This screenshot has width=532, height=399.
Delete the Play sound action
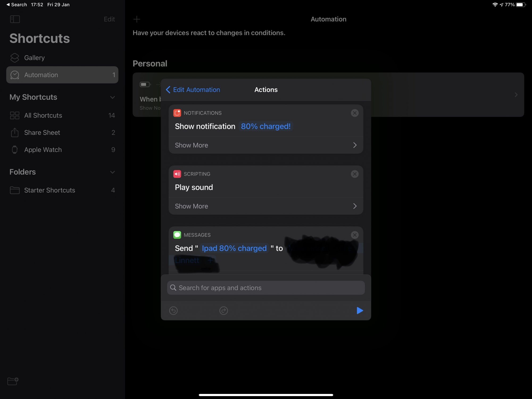click(355, 174)
